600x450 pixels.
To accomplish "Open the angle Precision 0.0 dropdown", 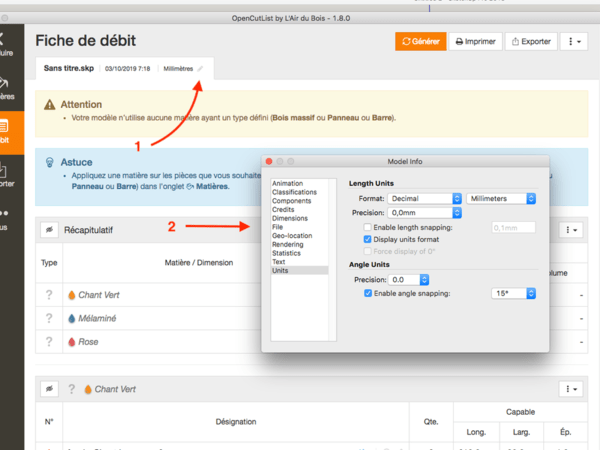I will click(408, 280).
